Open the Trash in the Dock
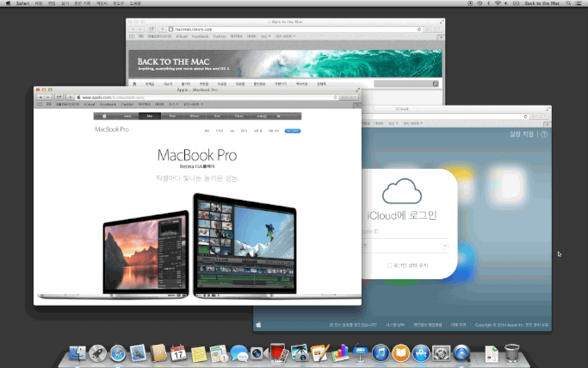Screen dimensions: 588x368 (x=511, y=353)
